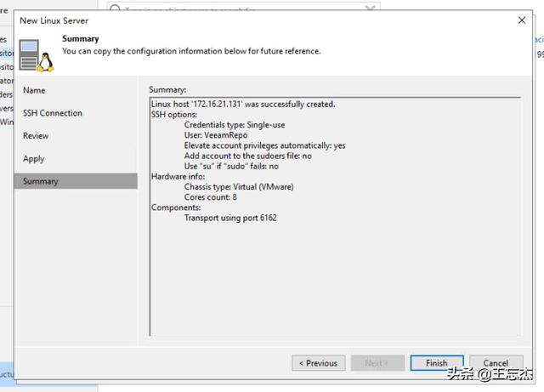Click the 'User: VeeamRepo' line
Image resolution: width=544 pixels, height=392 pixels.
coord(216,135)
